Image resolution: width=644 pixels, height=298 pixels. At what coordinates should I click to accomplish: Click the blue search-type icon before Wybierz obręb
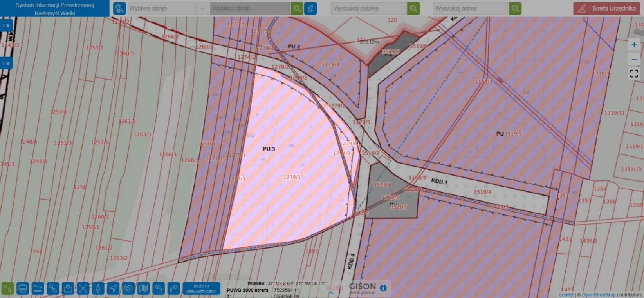click(x=119, y=8)
